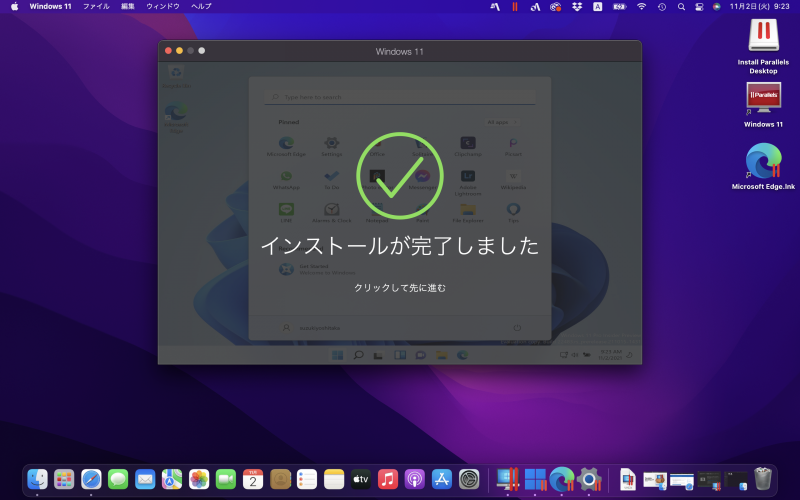800x500 pixels.
Task: Open the Apple menu
Action: coord(14,7)
